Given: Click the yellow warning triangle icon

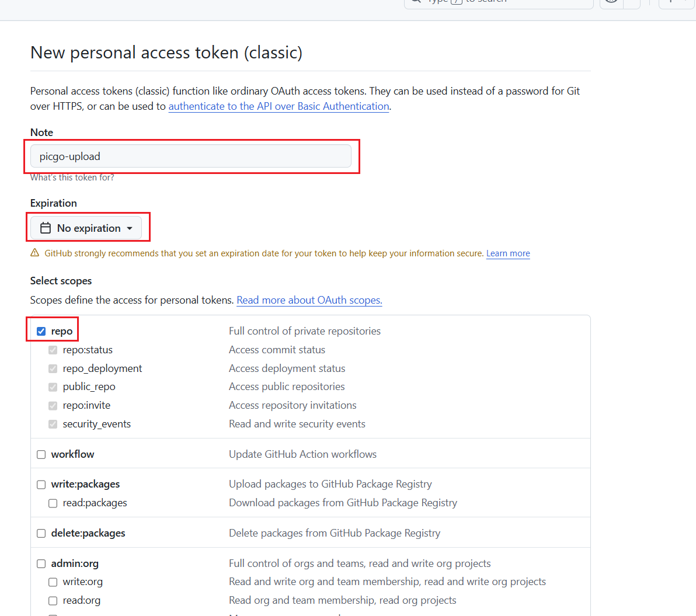Looking at the screenshot, I should click(34, 253).
